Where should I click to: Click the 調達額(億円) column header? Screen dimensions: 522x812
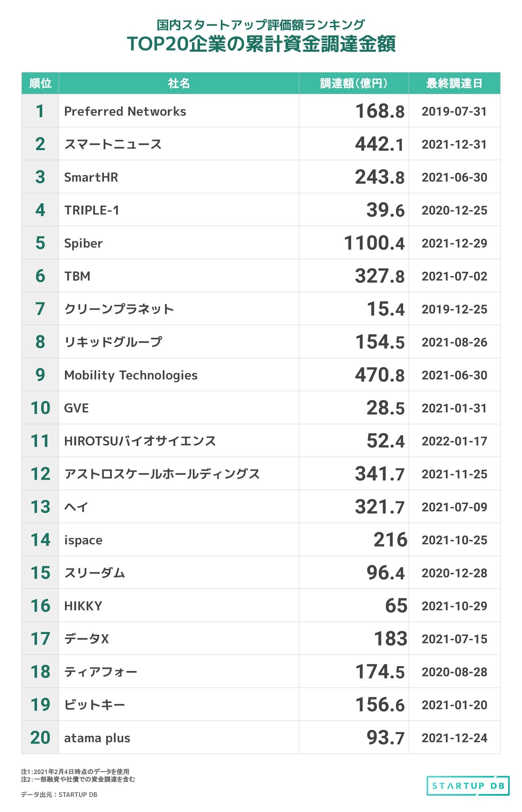pos(353,83)
